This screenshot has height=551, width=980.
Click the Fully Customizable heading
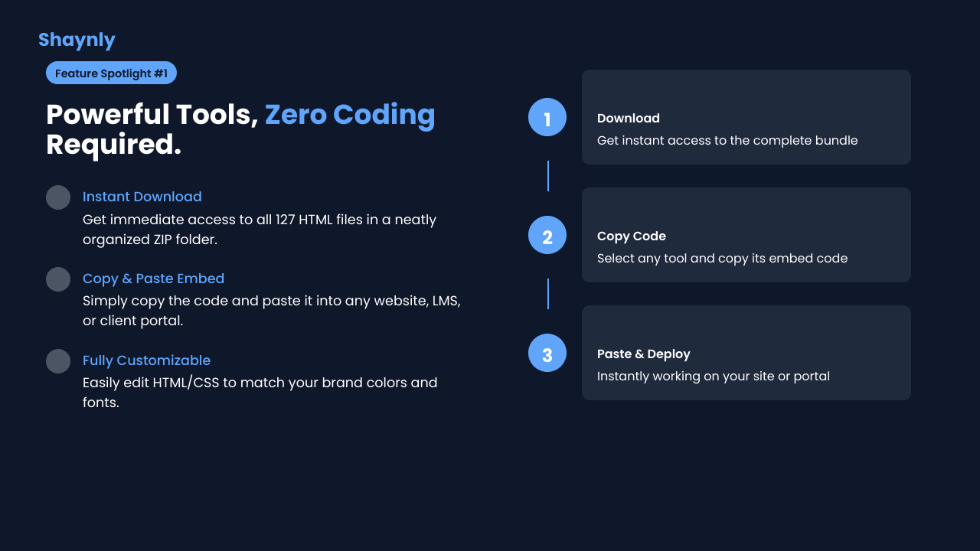click(146, 360)
